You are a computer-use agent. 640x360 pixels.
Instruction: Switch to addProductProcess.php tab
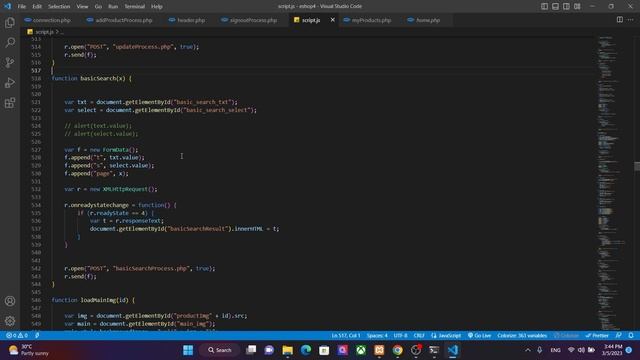120,20
